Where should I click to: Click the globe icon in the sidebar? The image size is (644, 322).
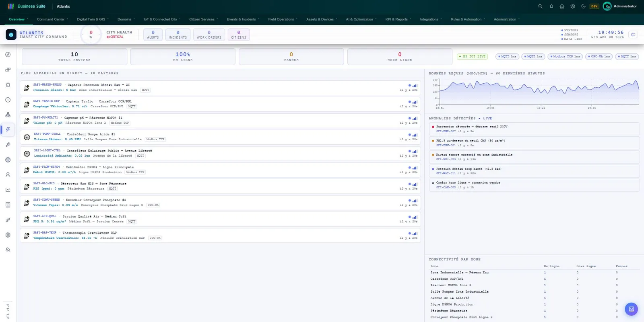pyautogui.click(x=8, y=160)
